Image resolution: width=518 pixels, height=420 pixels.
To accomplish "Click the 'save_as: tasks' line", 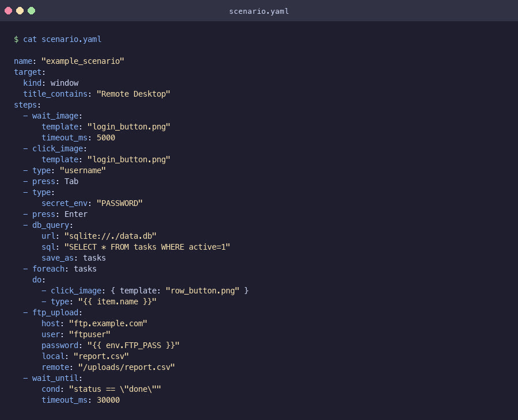I will (74, 258).
